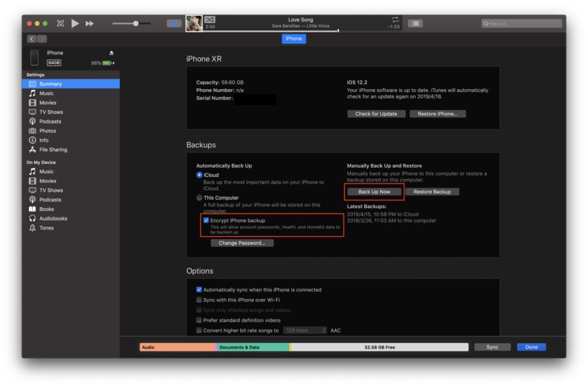Enable Prefer standard definition videos
Viewport: 588px width, 387px height.
tap(199, 320)
